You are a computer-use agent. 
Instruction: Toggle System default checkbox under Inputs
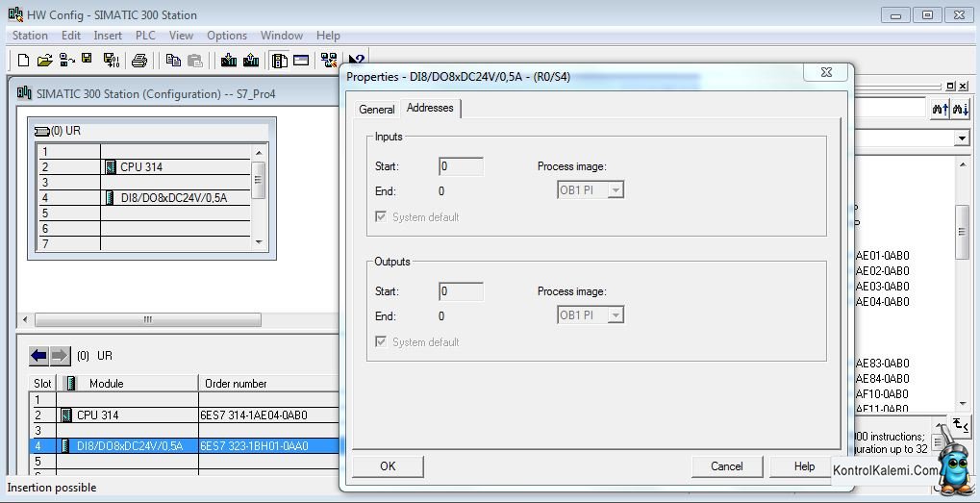381,216
